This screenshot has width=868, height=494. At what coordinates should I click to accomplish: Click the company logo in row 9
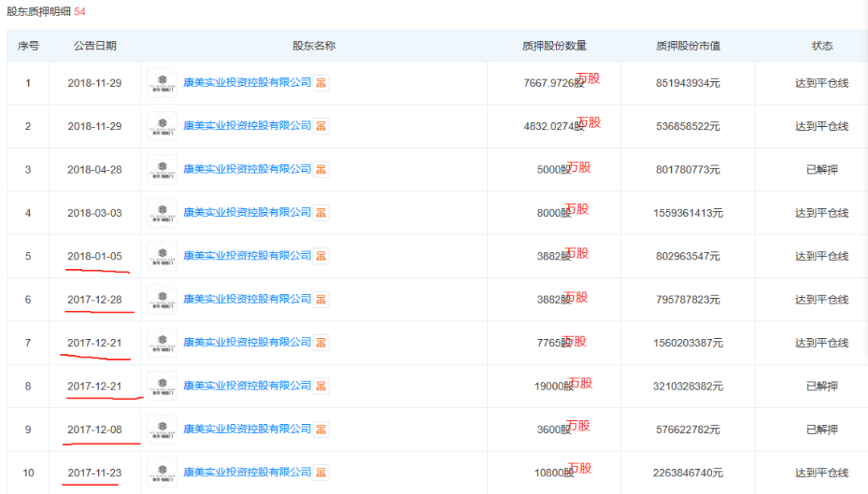point(162,429)
